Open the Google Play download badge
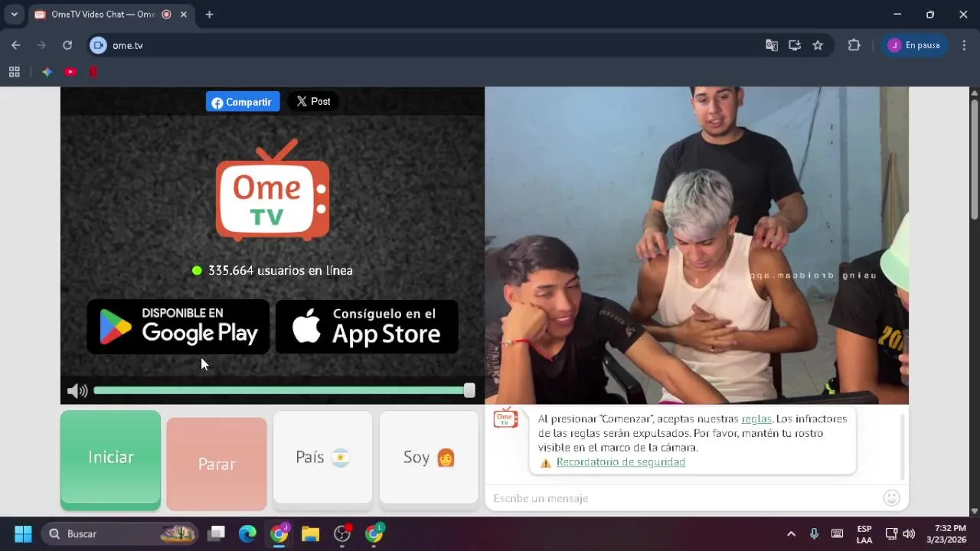This screenshot has height=551, width=980. point(178,327)
